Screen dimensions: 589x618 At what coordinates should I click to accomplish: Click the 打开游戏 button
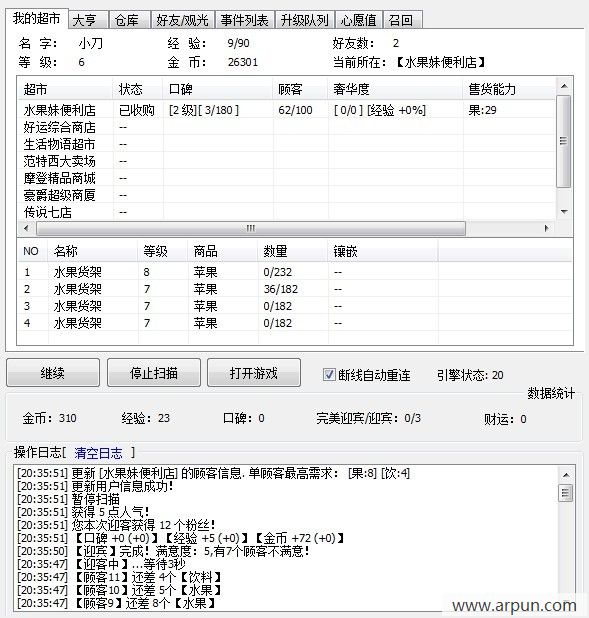254,372
